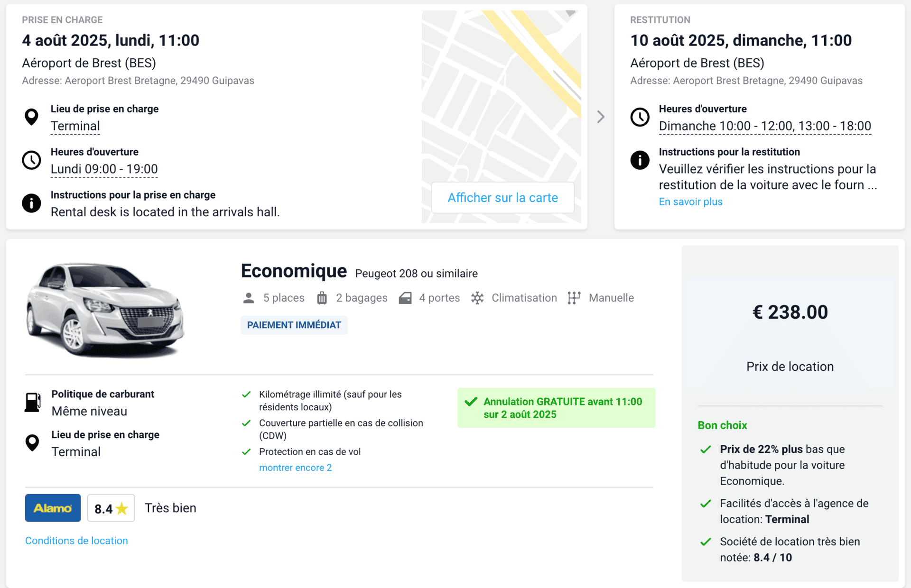Click the info icon for pickup instructions

(31, 203)
